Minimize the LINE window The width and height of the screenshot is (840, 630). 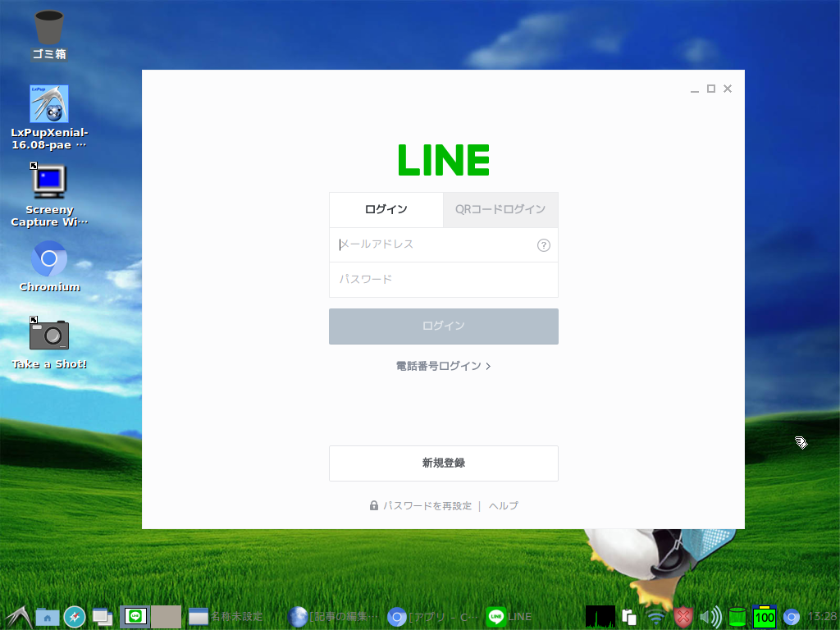click(695, 89)
